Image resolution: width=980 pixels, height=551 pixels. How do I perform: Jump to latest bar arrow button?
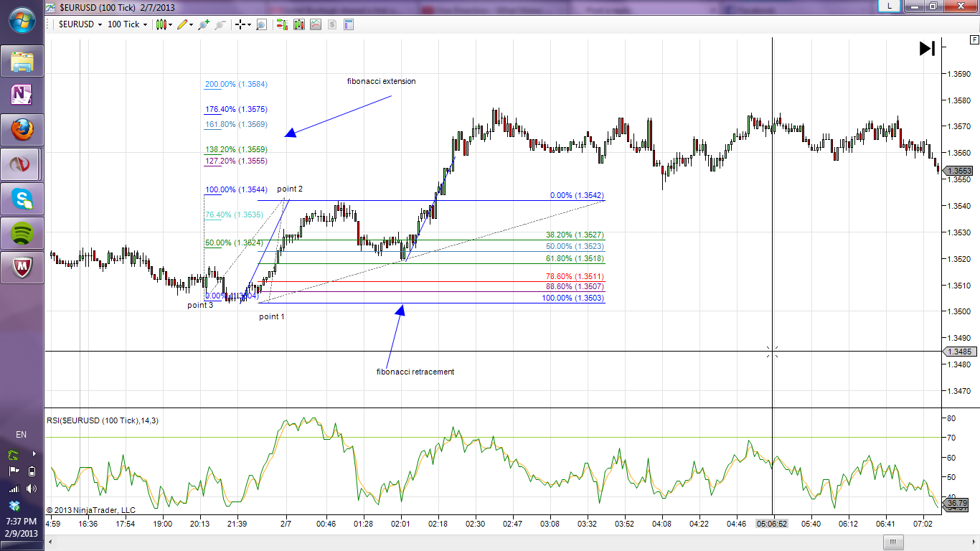927,48
